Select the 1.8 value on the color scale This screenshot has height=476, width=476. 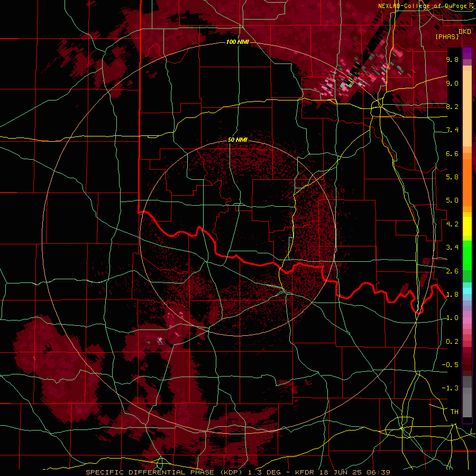452,295
